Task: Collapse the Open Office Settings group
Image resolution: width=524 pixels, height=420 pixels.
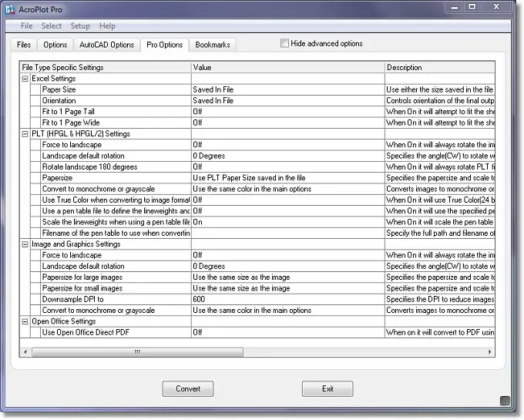Action: pos(25,321)
